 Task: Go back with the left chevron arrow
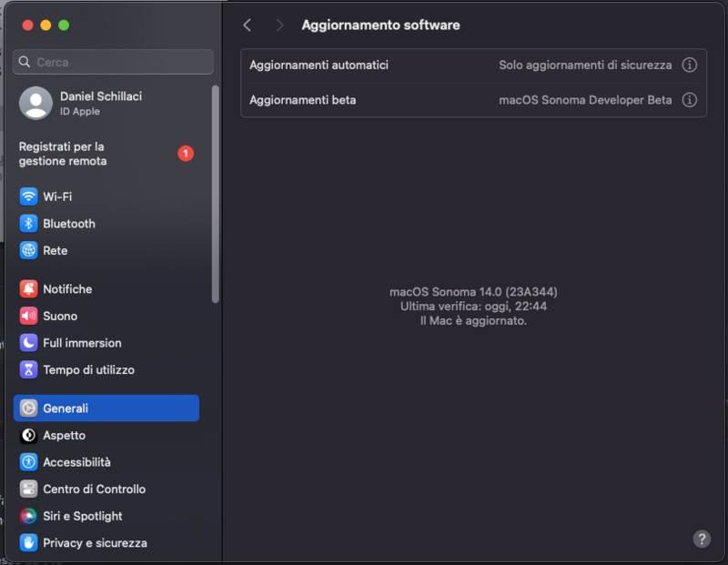click(x=248, y=25)
